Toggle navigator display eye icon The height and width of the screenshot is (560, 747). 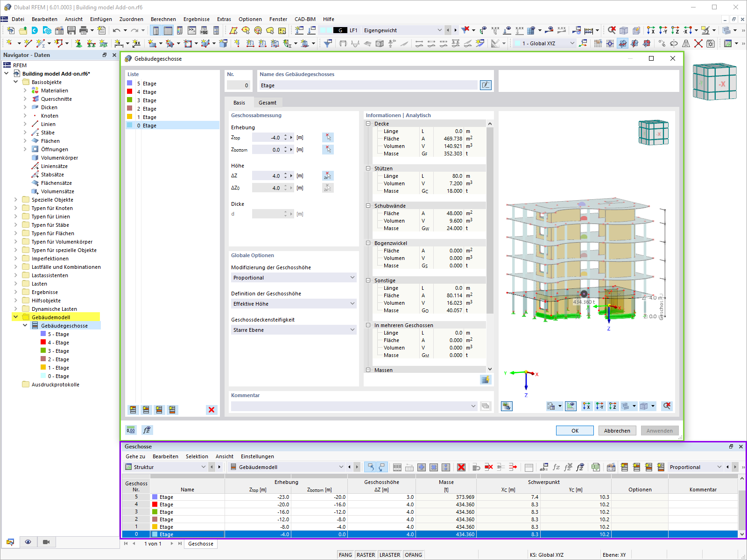28,542
